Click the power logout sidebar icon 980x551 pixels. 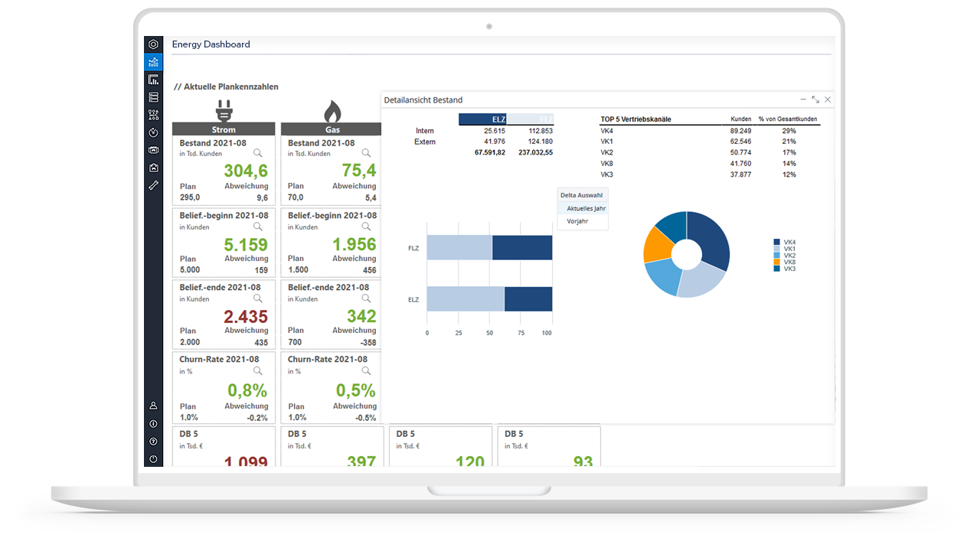(153, 459)
